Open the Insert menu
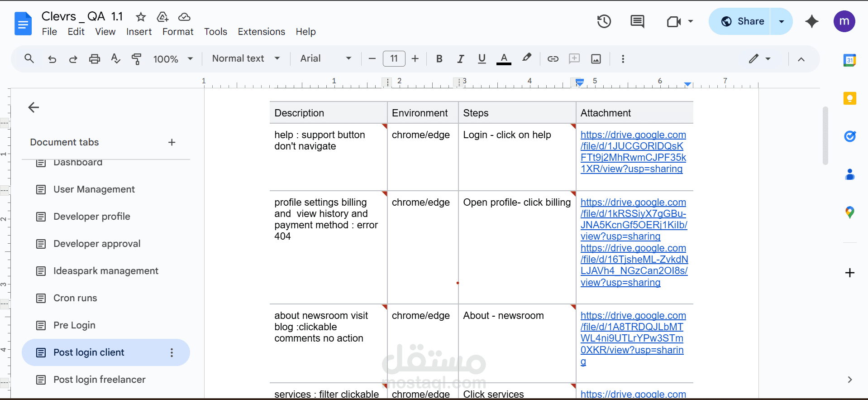 [139, 32]
